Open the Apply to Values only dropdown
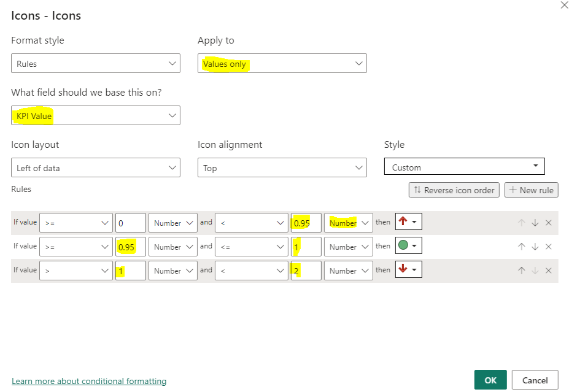Image resolution: width=569 pixels, height=392 pixels. tap(282, 63)
